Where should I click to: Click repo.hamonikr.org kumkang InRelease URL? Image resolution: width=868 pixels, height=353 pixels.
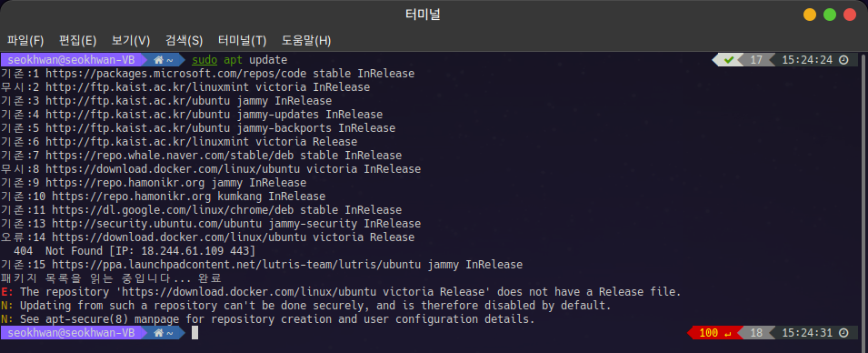[188, 197]
